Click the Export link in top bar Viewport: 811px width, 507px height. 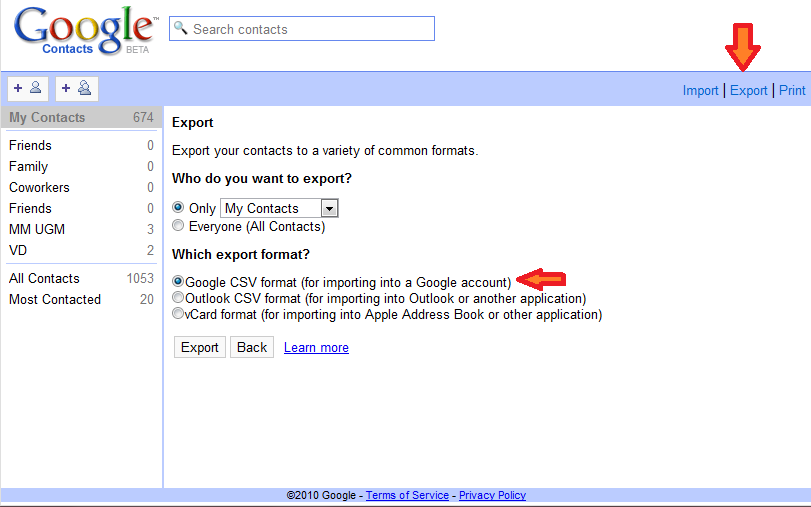tap(748, 91)
